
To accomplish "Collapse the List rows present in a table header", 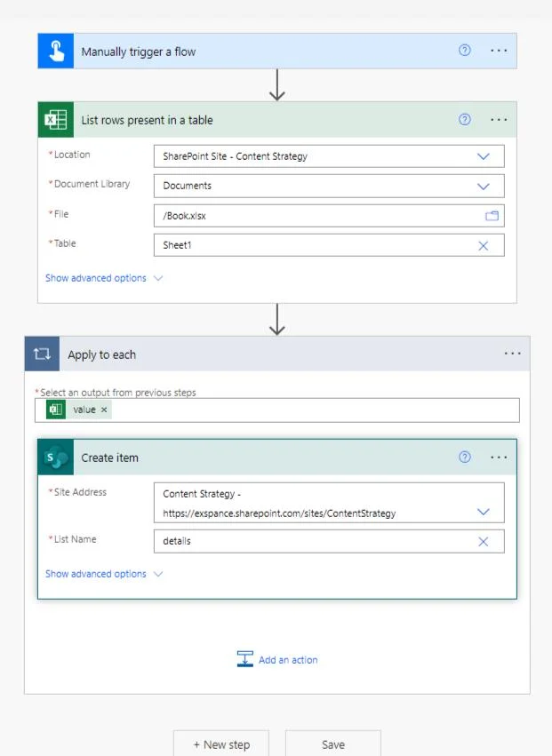I will coord(277,120).
